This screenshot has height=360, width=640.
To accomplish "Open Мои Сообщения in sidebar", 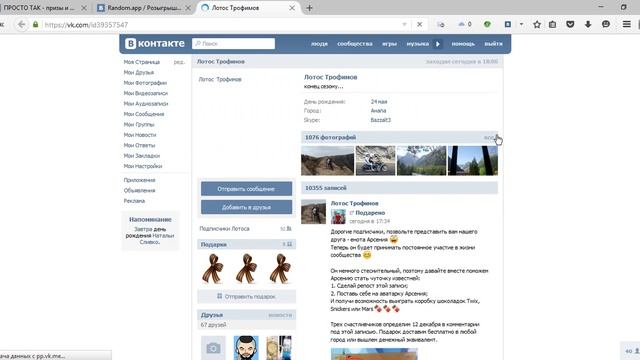I will pyautogui.click(x=144, y=114).
